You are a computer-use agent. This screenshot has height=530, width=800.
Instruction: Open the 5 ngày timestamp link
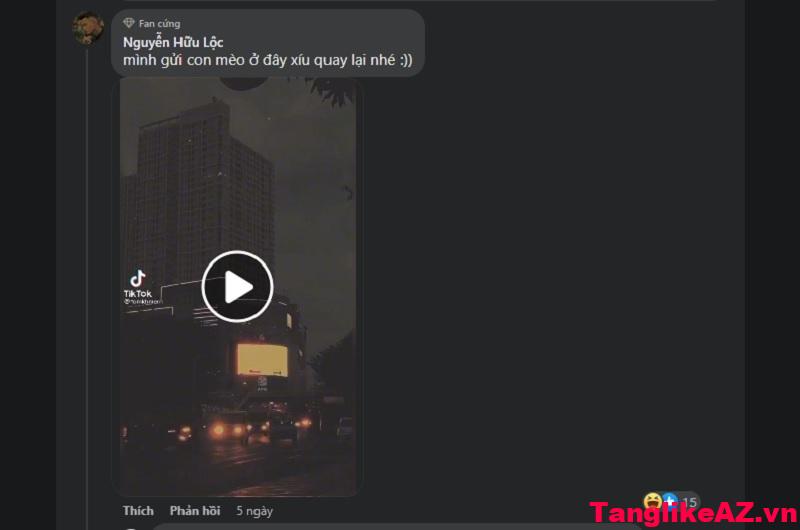click(x=255, y=511)
